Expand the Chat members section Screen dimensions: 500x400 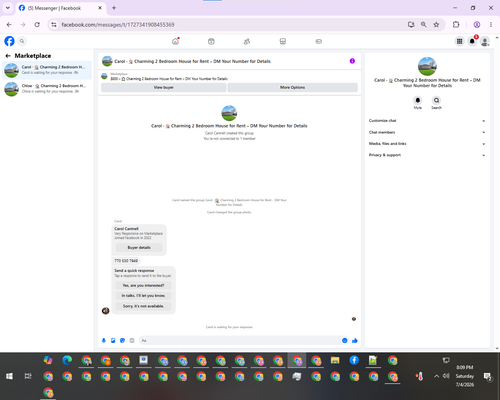point(427,132)
